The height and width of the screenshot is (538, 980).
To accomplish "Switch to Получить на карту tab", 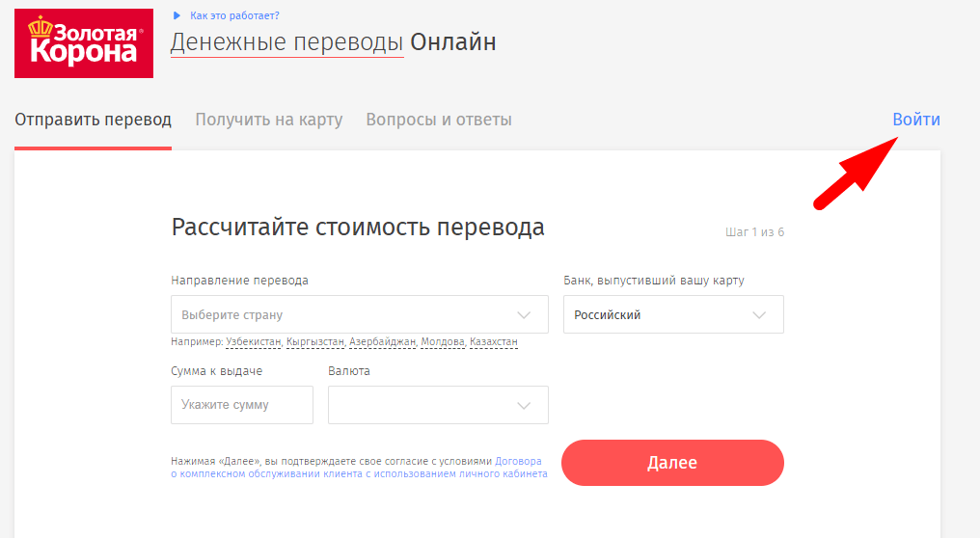I will click(269, 120).
